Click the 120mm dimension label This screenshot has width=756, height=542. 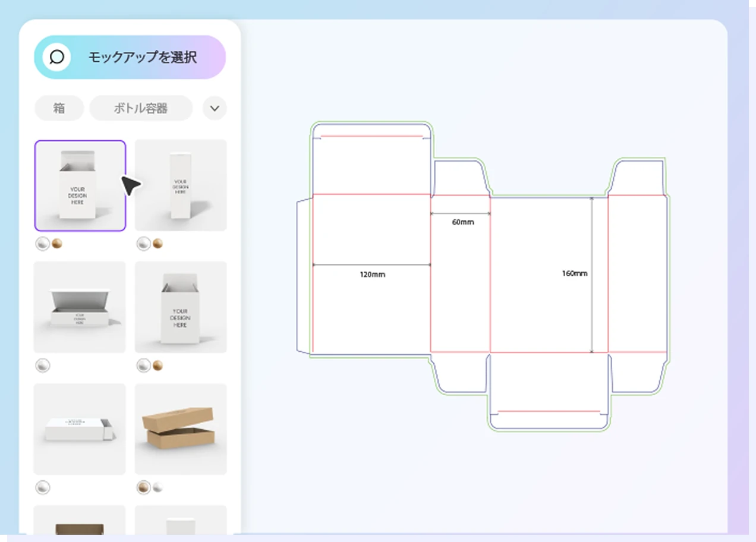(x=372, y=275)
